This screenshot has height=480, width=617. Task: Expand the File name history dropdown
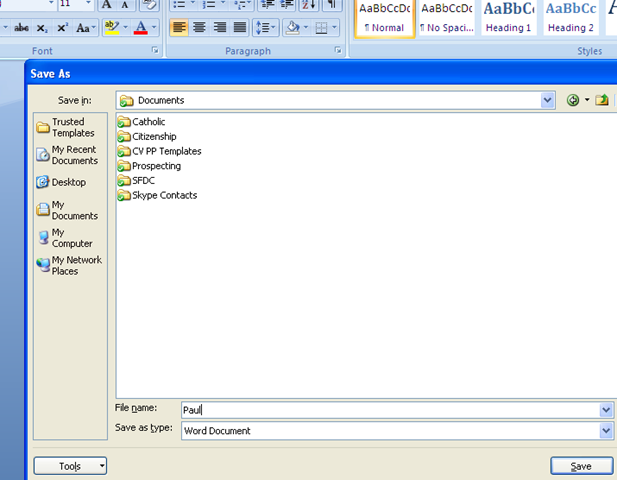click(606, 410)
